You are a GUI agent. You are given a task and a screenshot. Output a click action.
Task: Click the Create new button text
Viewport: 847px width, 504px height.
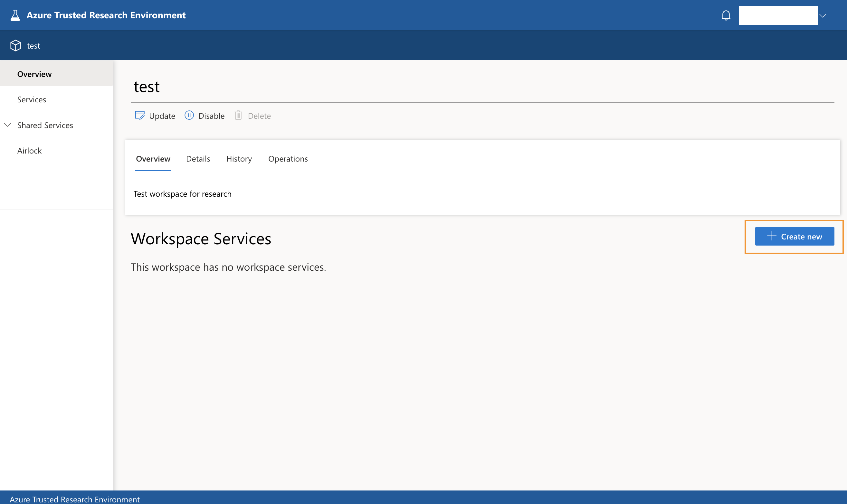(802, 236)
